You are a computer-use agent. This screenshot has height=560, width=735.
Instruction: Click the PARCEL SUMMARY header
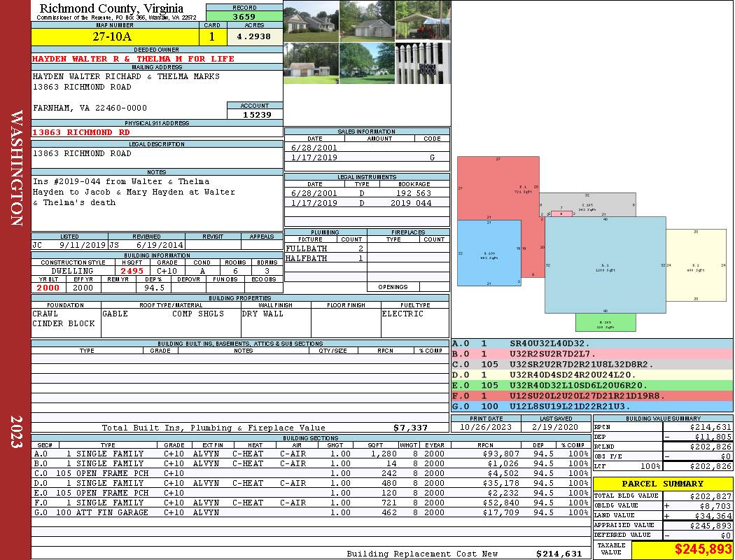[662, 484]
